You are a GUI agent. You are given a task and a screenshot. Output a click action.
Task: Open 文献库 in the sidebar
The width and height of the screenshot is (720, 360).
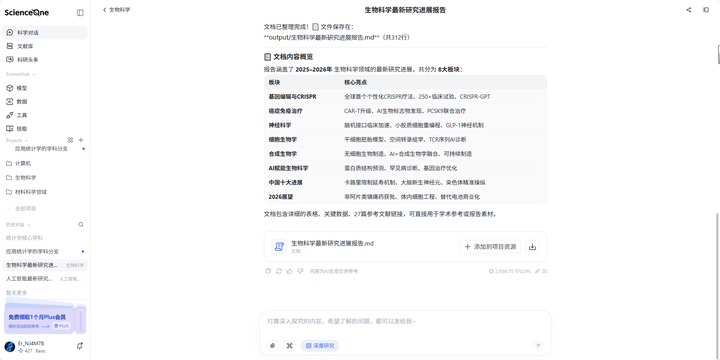point(45,46)
